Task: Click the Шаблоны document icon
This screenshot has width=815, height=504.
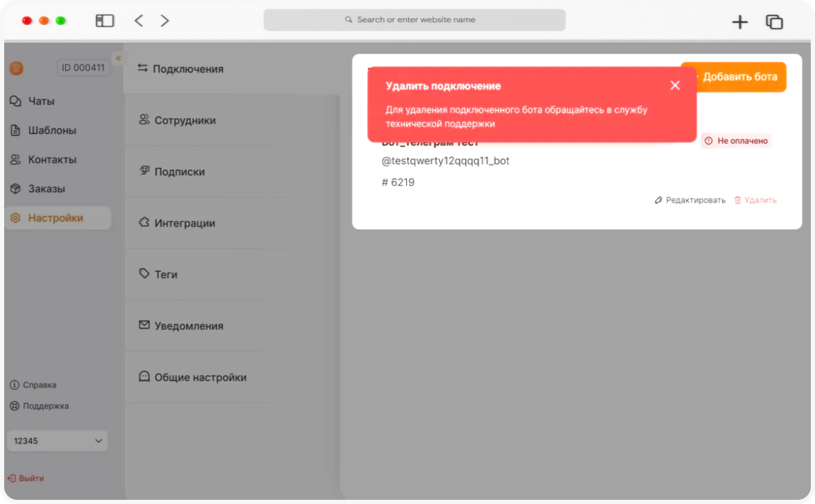Action: pos(15,131)
